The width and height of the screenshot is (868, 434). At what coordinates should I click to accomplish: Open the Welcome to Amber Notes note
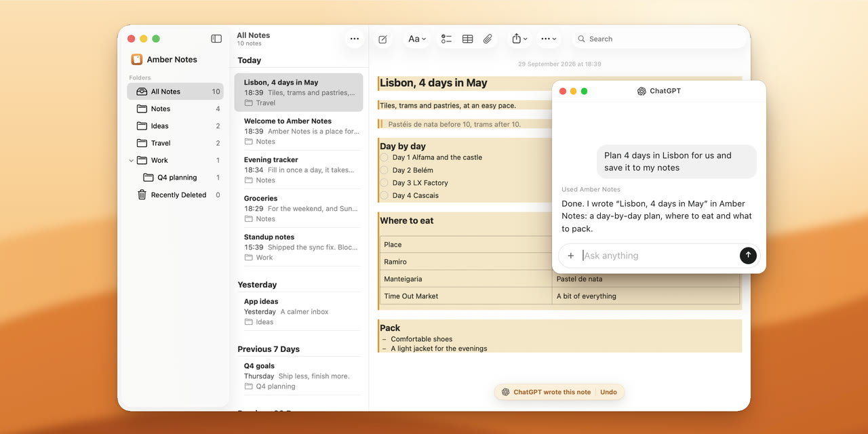pyautogui.click(x=298, y=131)
